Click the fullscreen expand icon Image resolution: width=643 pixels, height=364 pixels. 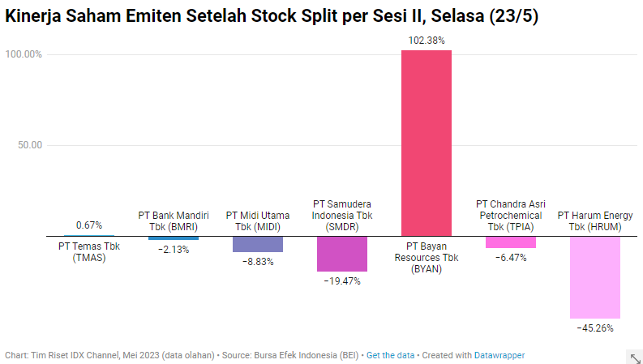[635, 357]
